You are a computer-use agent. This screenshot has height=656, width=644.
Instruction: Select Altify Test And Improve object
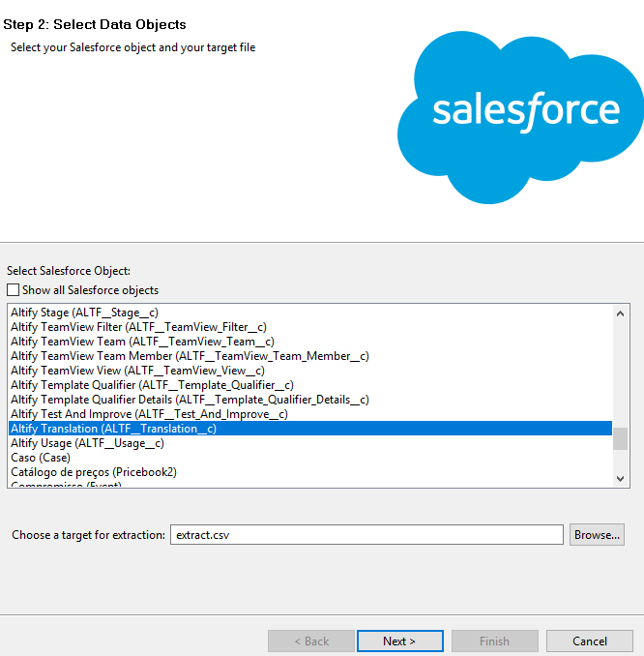coord(310,414)
